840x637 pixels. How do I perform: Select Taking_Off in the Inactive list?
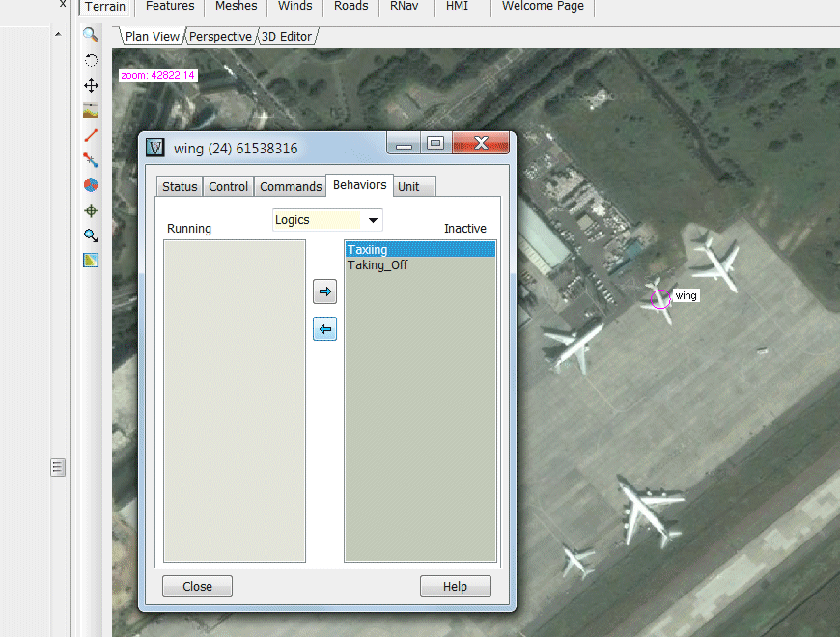tap(378, 265)
